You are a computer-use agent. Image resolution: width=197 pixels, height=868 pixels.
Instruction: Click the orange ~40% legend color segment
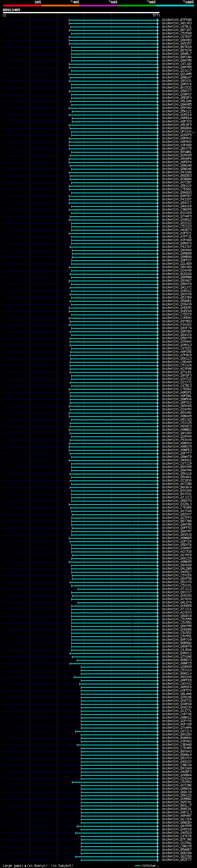click(60, 6)
